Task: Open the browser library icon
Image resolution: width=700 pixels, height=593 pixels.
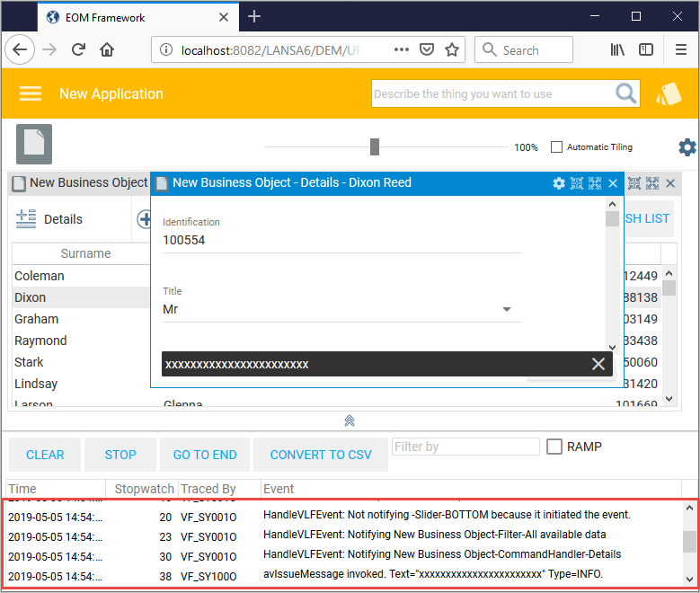Action: [617, 49]
